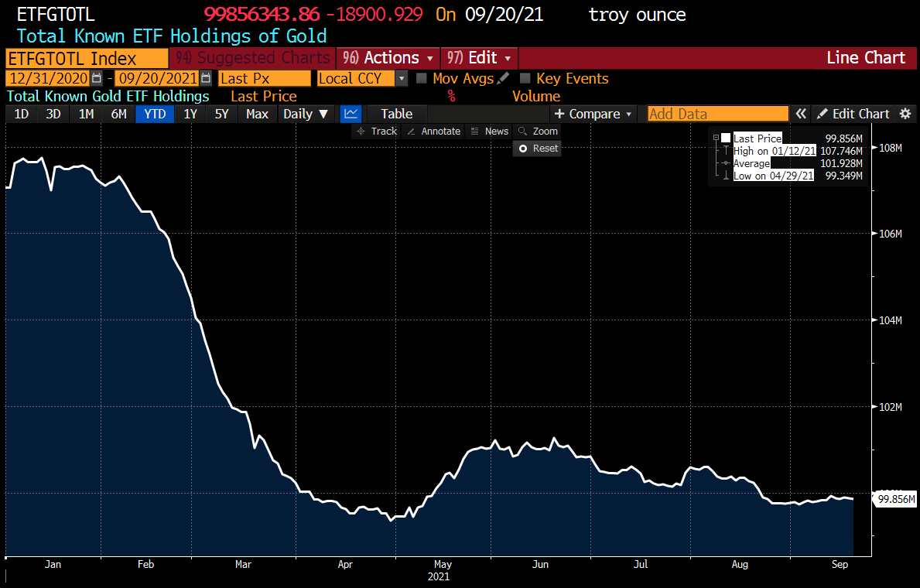The height and width of the screenshot is (588, 920).
Task: Click the Mov Avgs pencil edit icon
Action: pos(503,78)
